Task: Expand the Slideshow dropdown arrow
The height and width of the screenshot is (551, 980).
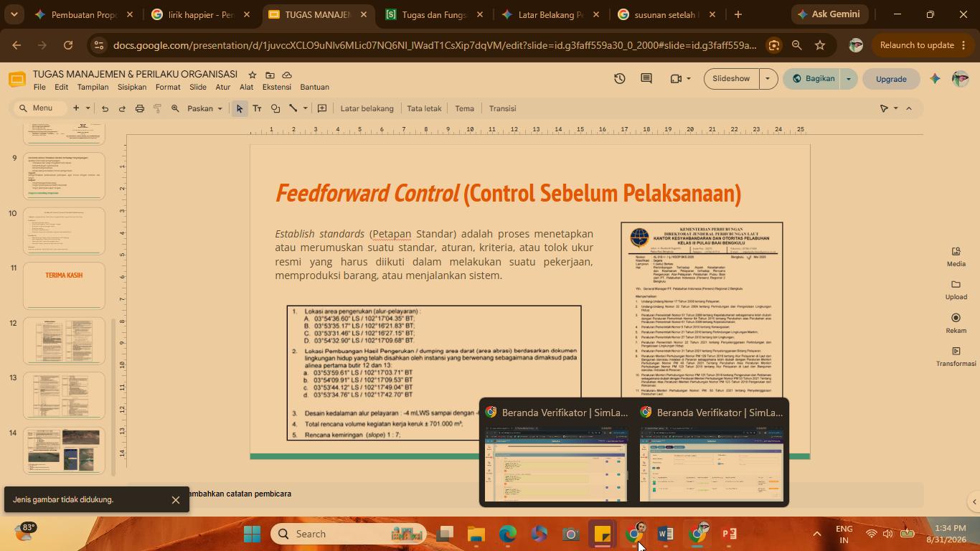Action: (768, 78)
